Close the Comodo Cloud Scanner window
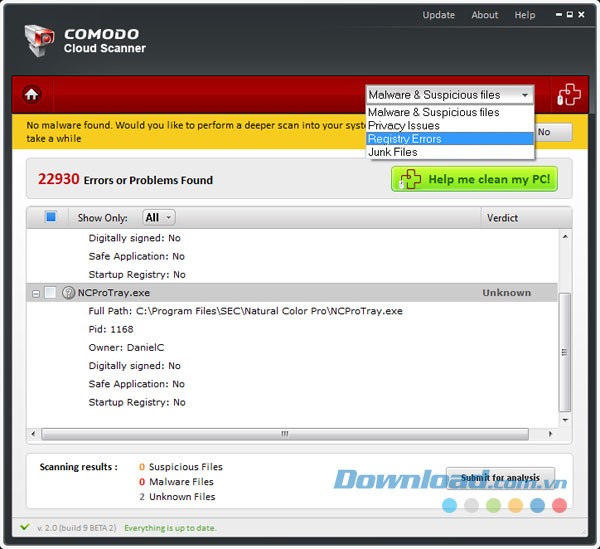This screenshot has height=549, width=600. click(581, 15)
